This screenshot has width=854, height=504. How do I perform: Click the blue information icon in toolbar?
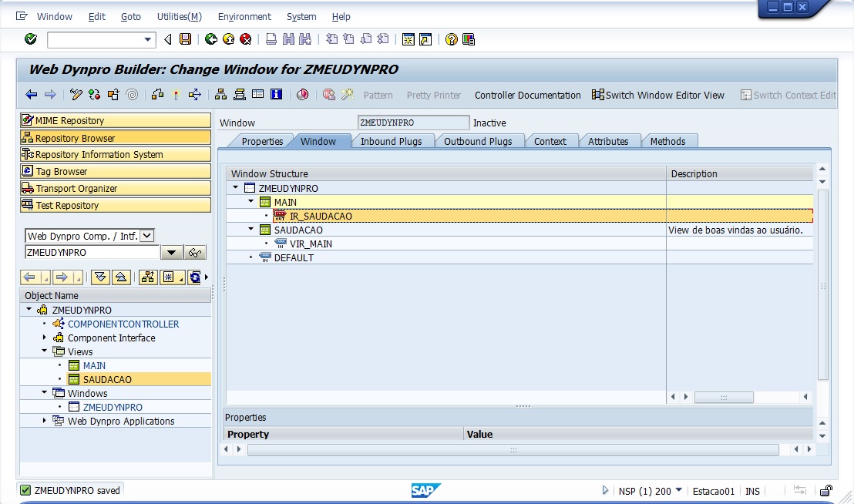click(276, 95)
